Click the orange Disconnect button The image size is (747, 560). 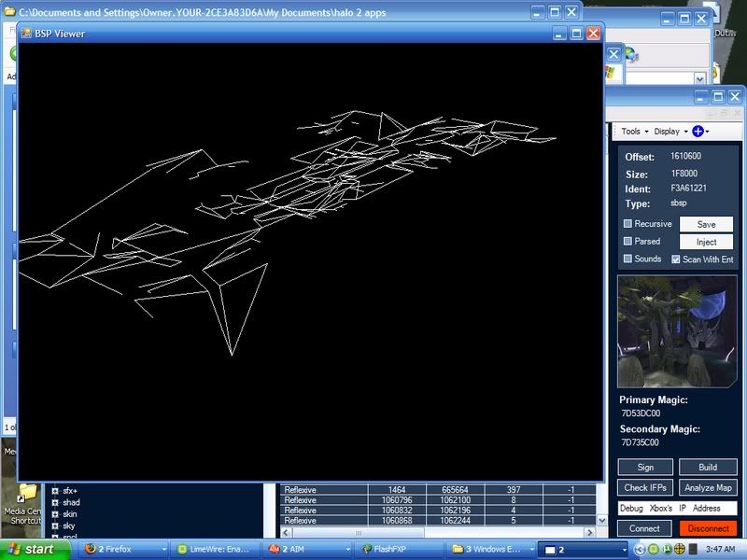pyautogui.click(x=709, y=528)
